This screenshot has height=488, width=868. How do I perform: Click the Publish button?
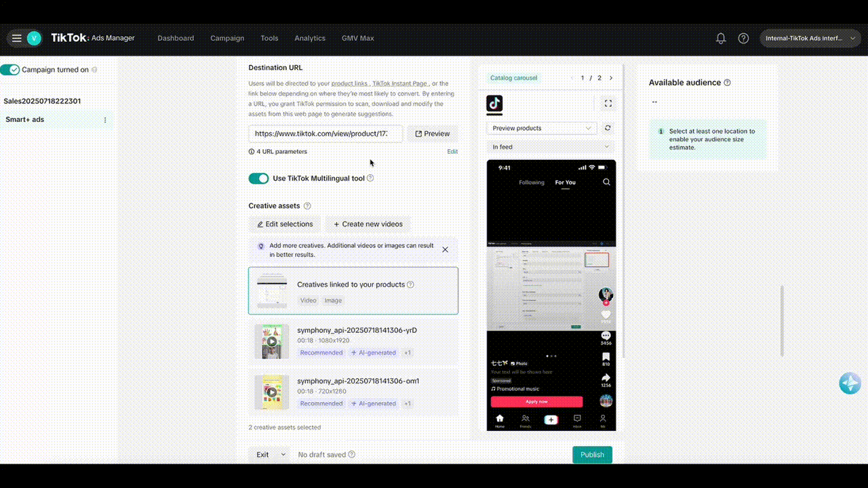(592, 455)
